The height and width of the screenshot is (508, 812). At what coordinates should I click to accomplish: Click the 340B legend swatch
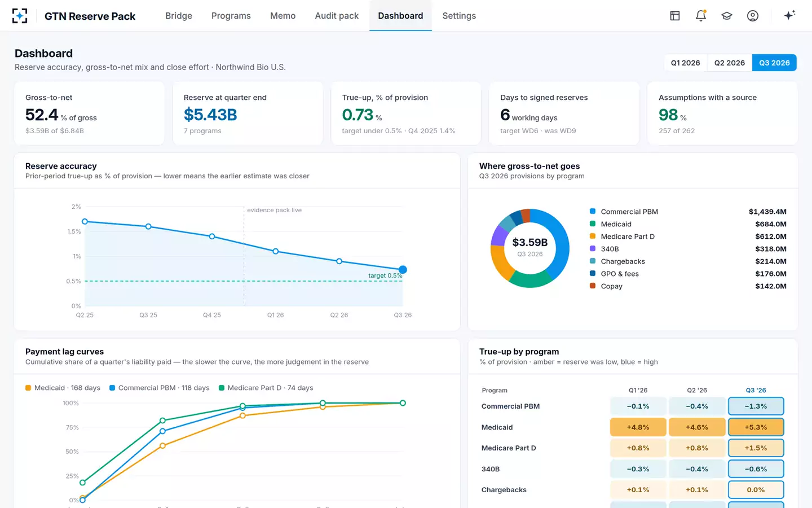593,248
